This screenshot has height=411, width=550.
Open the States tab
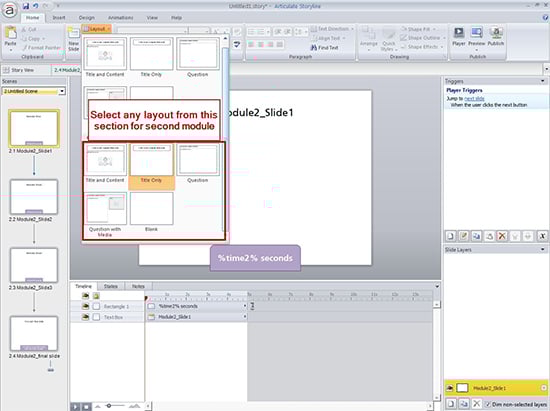coord(110,287)
